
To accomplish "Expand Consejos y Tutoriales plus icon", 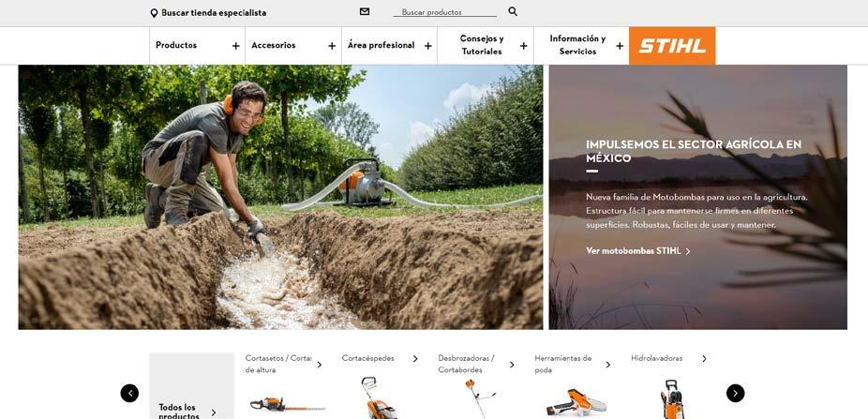I will click(524, 46).
